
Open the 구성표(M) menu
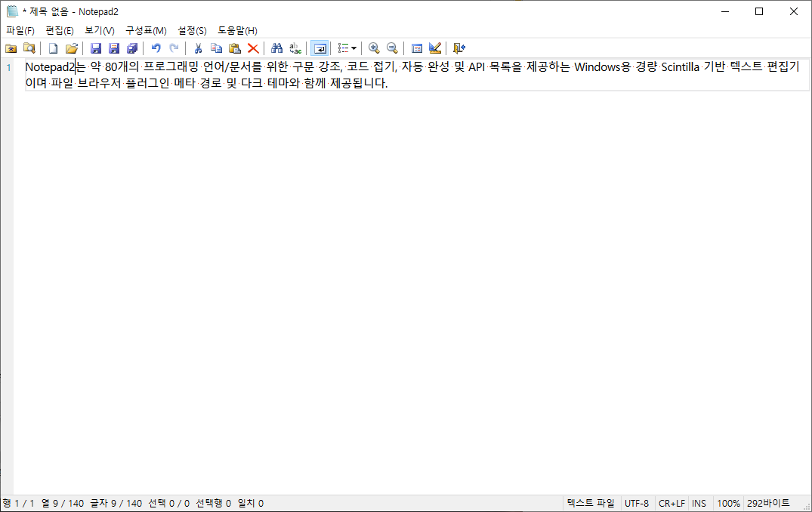[146, 30]
